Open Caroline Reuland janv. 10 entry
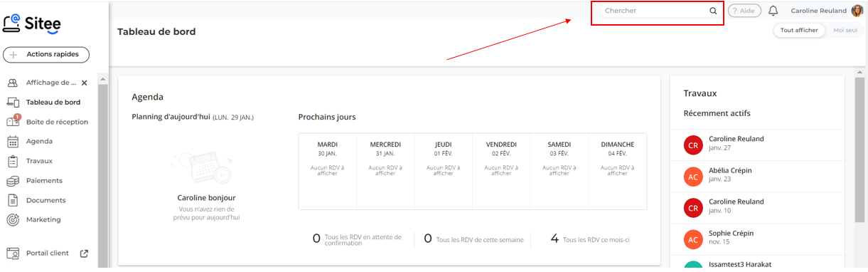 pyautogui.click(x=757, y=207)
